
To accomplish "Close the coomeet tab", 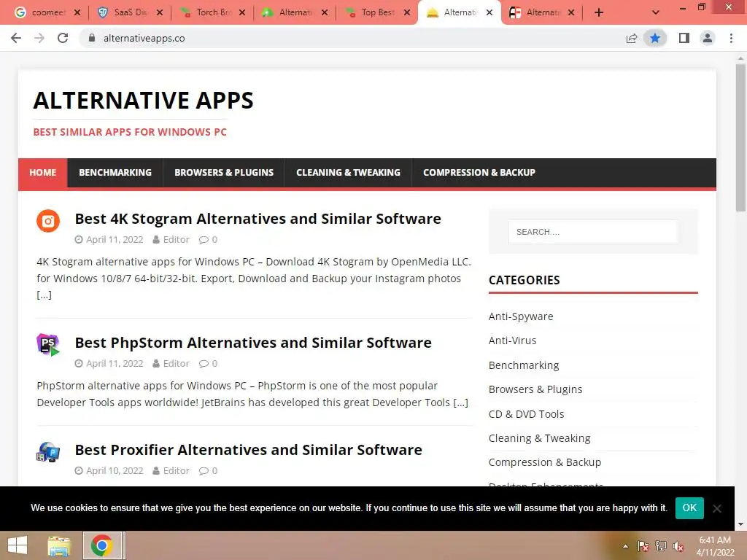I will click(x=77, y=13).
